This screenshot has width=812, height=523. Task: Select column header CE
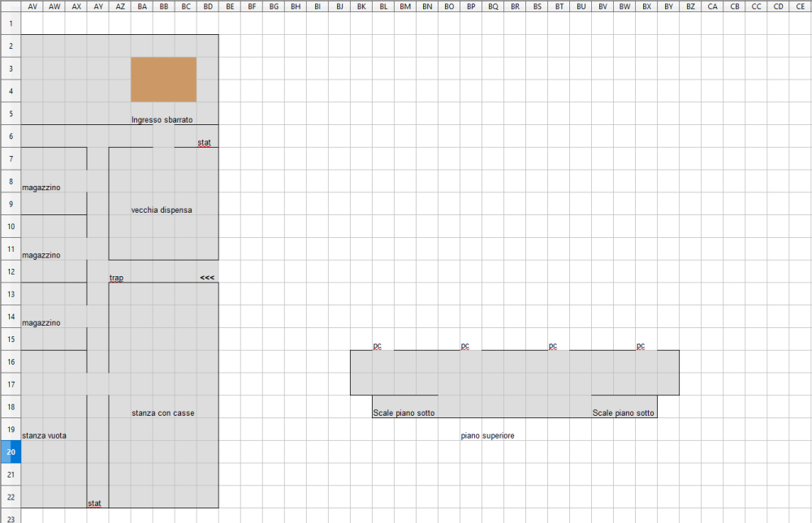pos(800,6)
